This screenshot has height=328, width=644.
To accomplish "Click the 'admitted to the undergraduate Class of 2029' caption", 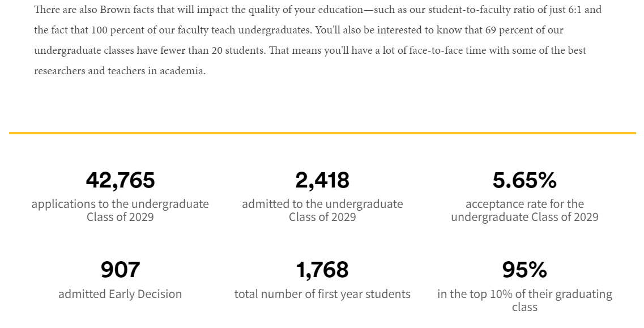I will [322, 210].
